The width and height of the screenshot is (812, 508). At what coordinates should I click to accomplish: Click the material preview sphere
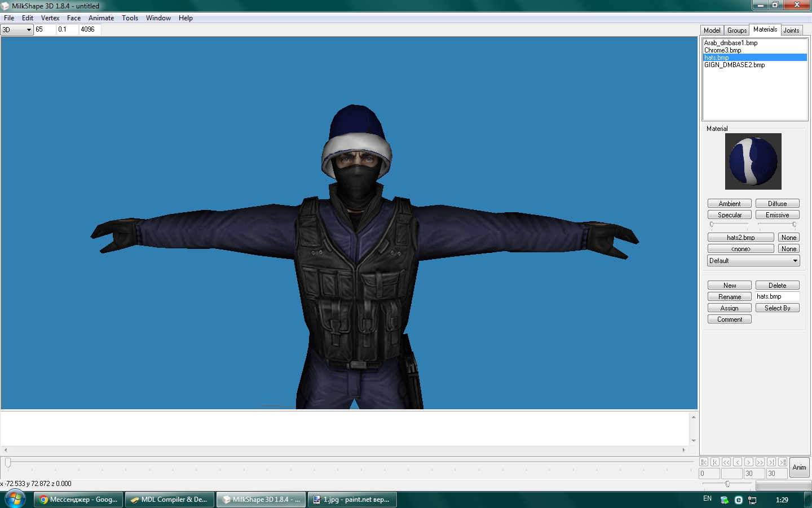[x=753, y=161]
